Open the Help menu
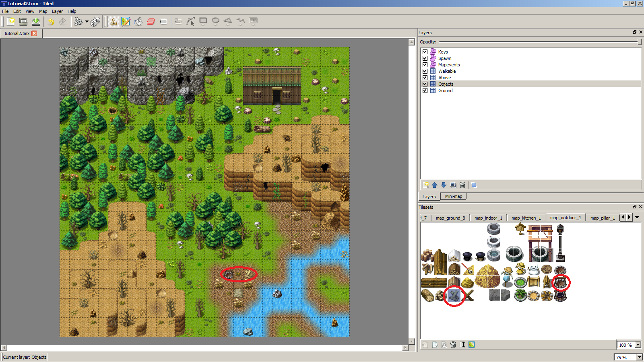Image resolution: width=644 pixels, height=362 pixels. click(x=72, y=11)
